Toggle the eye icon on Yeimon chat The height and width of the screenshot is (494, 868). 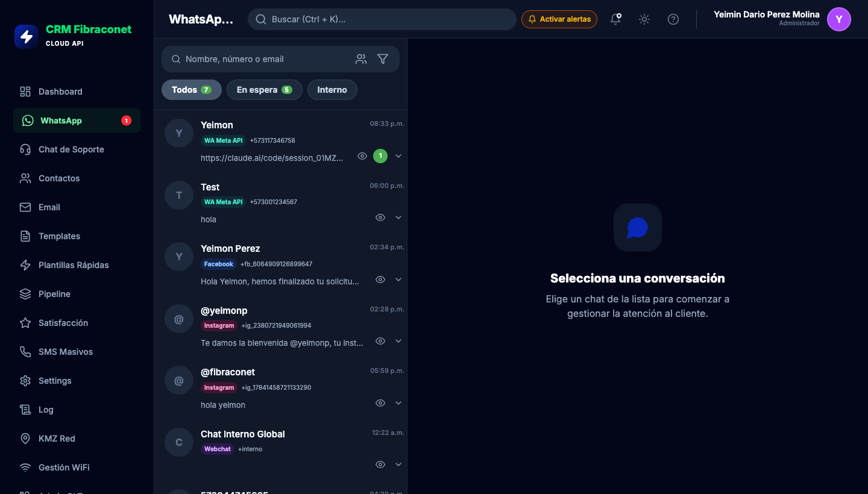362,156
